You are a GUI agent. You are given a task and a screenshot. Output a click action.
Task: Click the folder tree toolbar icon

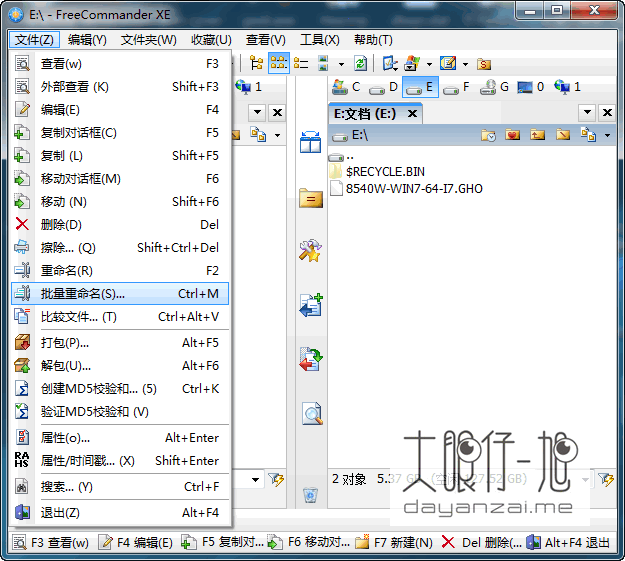pyautogui.click(x=256, y=63)
